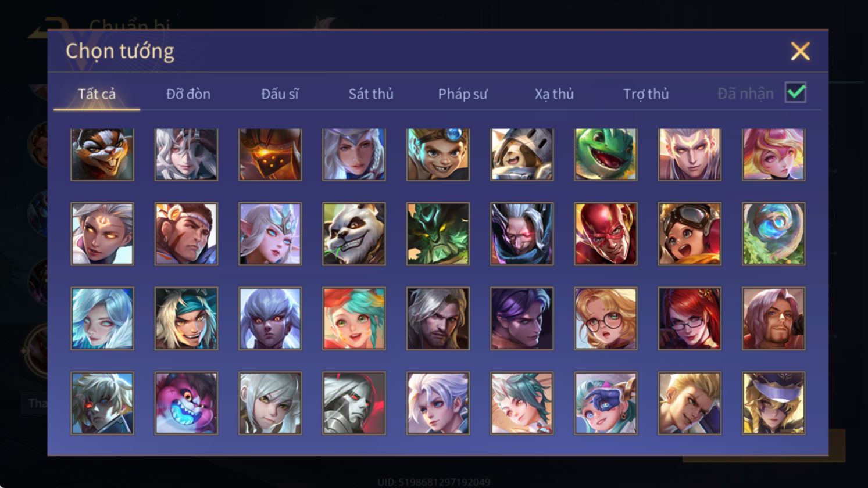Choose the green lizard hero portrait
This screenshot has width=868, height=488.
coord(606,155)
